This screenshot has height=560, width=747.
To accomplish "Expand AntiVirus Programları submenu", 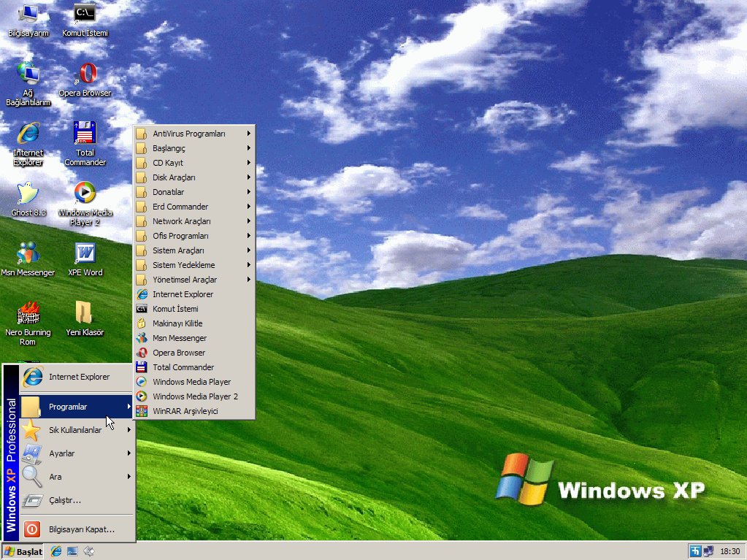I will tap(194, 134).
